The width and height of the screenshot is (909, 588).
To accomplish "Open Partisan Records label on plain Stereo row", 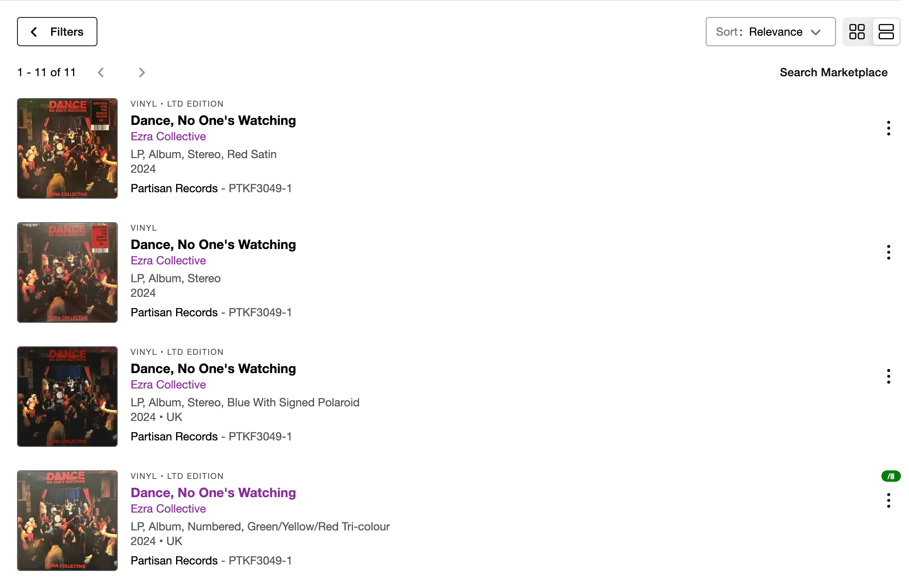I will (x=174, y=313).
